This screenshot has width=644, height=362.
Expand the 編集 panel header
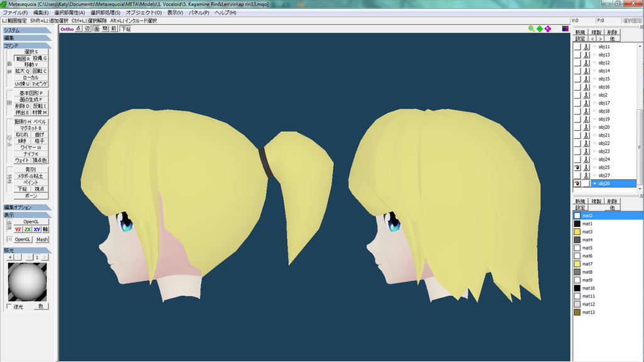click(x=27, y=38)
